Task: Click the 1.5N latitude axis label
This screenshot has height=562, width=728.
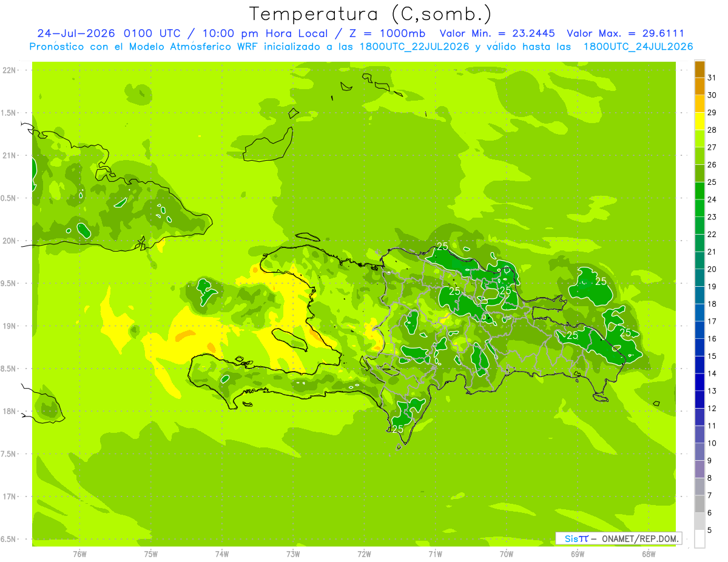Action: tap(9, 113)
